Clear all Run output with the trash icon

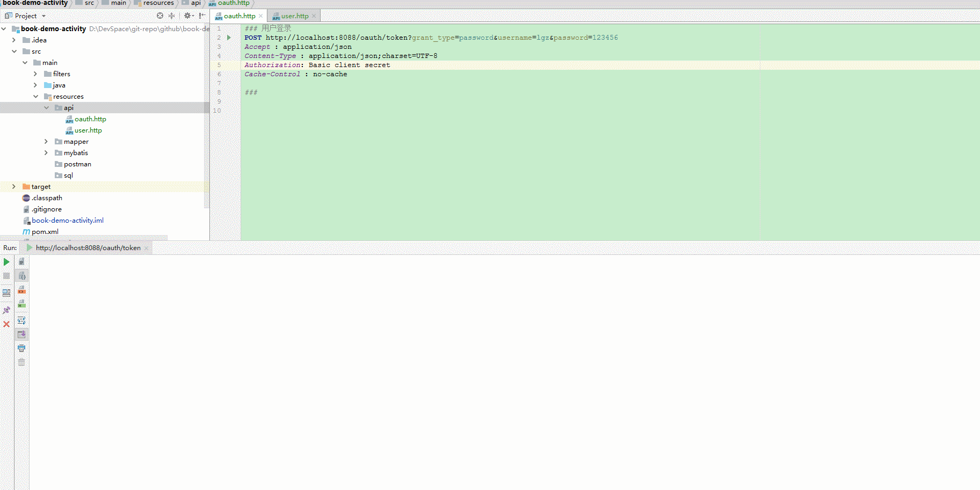click(x=21, y=362)
